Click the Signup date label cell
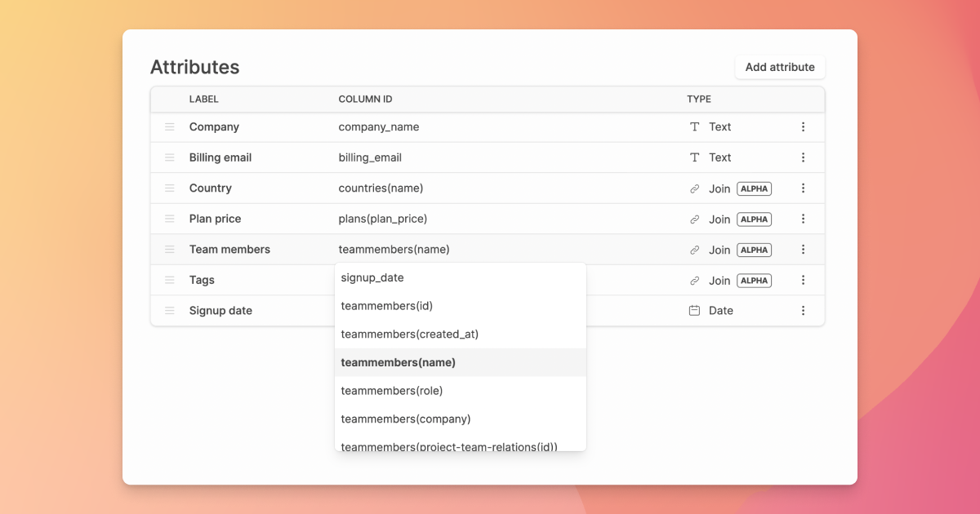 point(220,311)
